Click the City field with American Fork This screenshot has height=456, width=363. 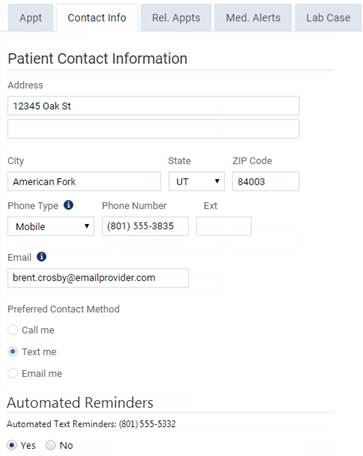[84, 181]
